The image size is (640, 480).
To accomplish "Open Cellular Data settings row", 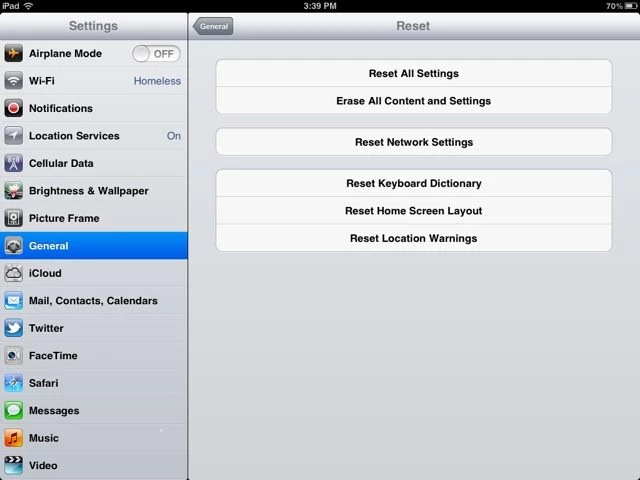I will coord(94,163).
